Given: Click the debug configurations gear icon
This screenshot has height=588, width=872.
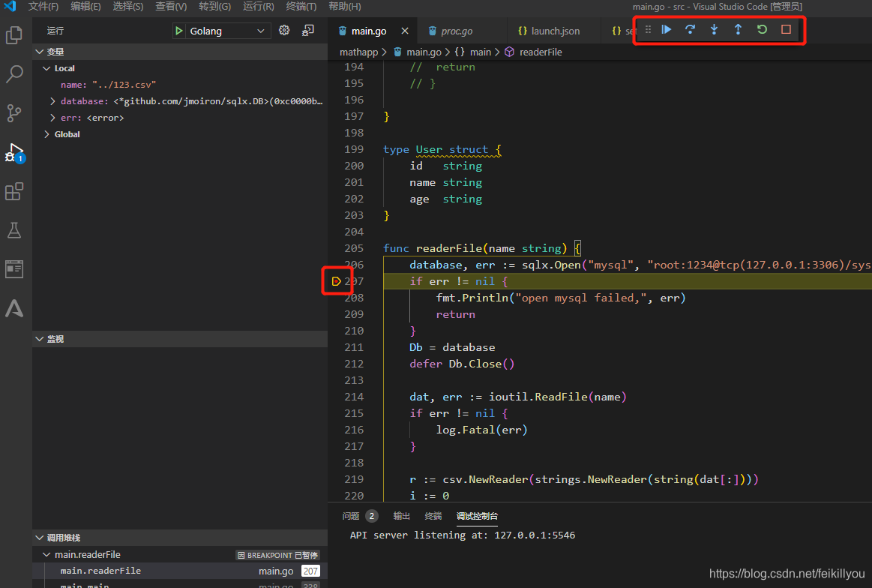Looking at the screenshot, I should point(283,30).
